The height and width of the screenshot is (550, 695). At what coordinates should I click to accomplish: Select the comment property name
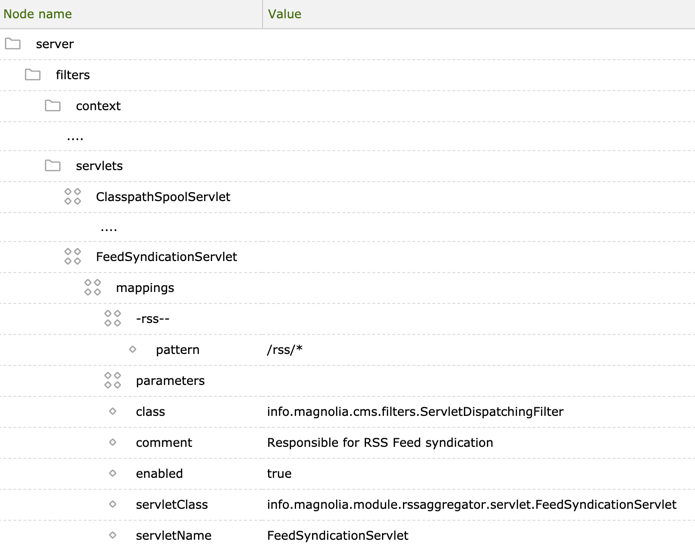164,443
